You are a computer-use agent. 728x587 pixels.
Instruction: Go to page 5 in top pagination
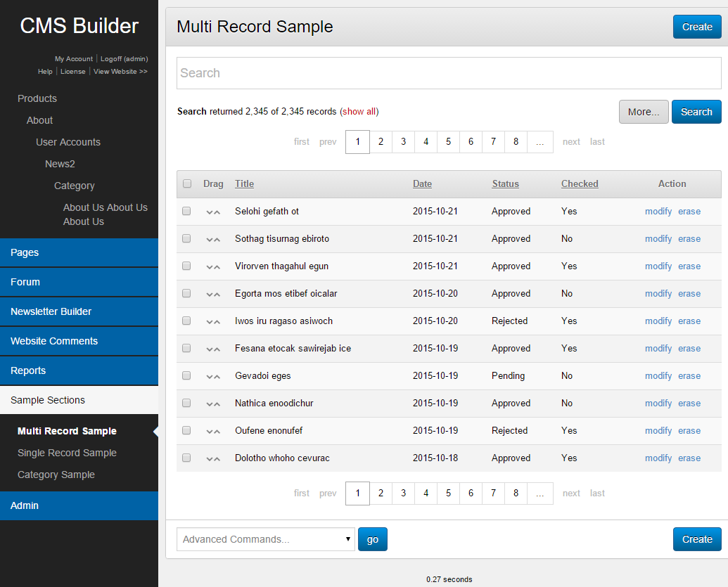[448, 142]
